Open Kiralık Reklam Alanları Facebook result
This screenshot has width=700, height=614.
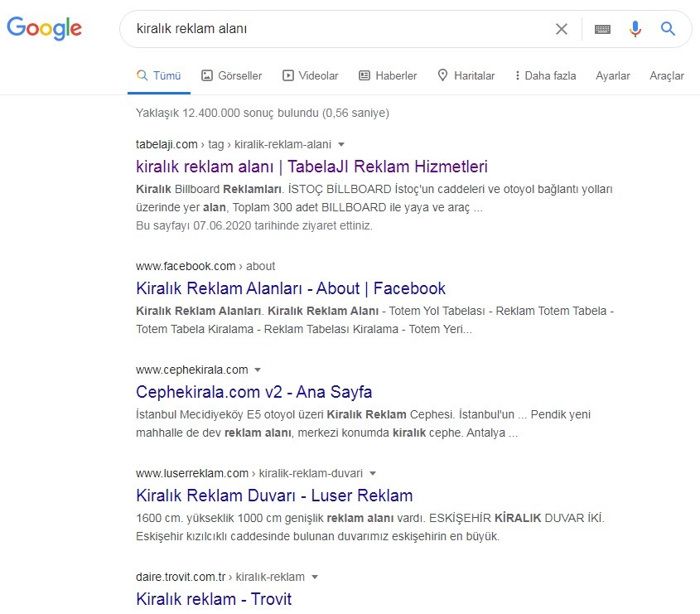click(x=291, y=288)
